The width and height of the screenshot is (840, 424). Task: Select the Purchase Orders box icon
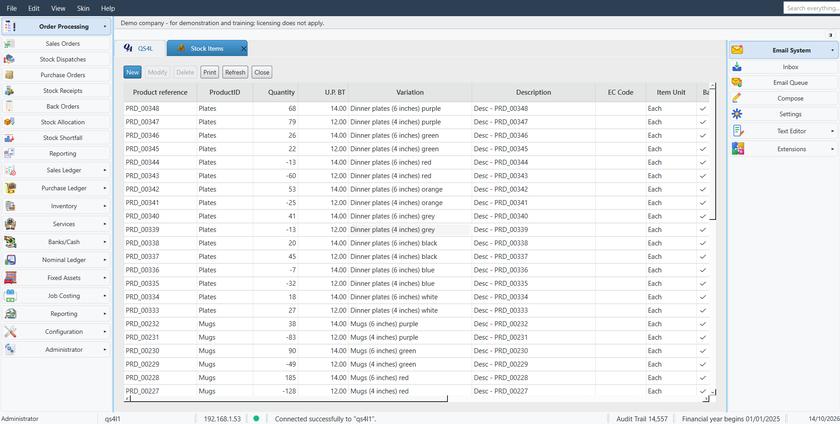click(9, 75)
